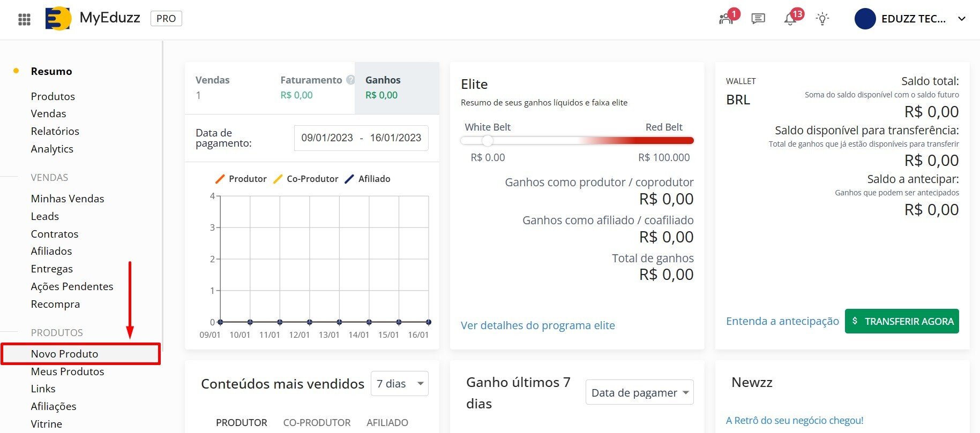This screenshot has height=433, width=980.
Task: Toggle Produtor series in chart legend
Action: pos(241,179)
